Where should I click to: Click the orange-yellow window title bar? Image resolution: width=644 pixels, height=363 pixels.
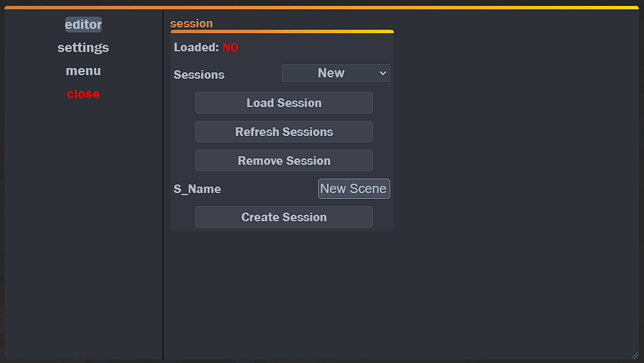[322, 7]
